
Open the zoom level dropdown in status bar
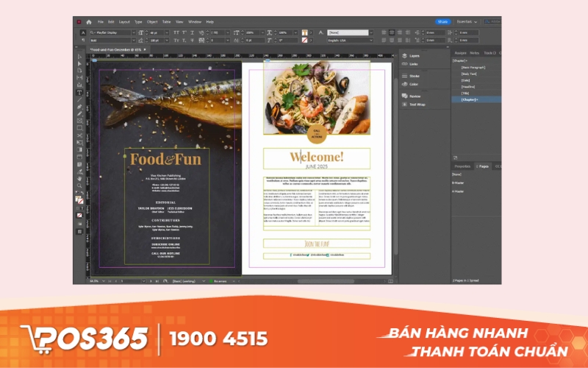104,281
